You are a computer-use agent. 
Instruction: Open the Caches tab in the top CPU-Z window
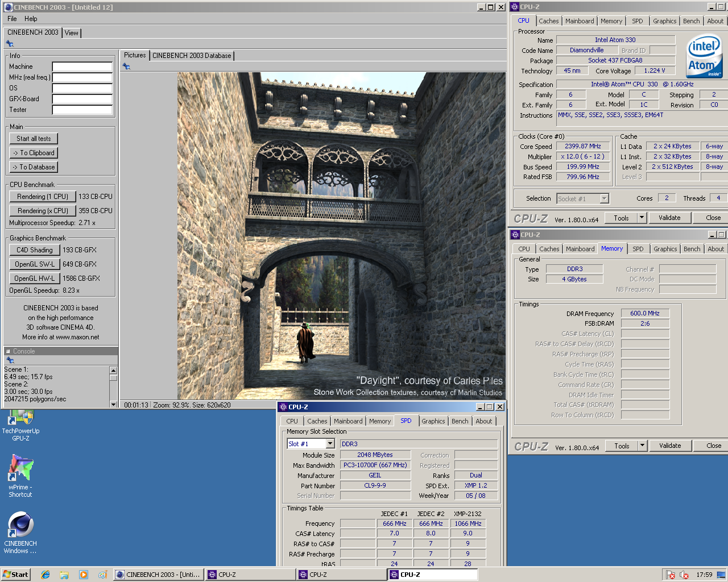tap(549, 21)
